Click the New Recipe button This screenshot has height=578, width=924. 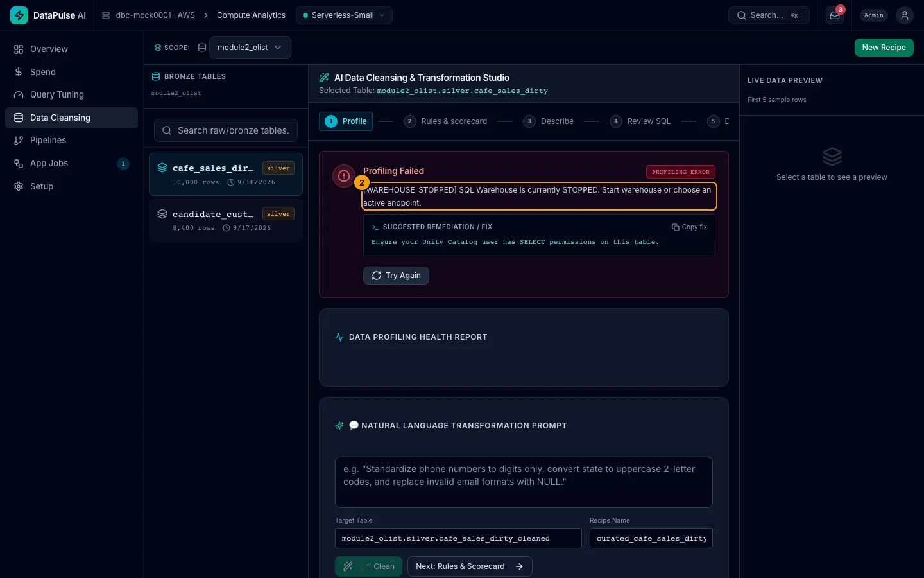(884, 48)
